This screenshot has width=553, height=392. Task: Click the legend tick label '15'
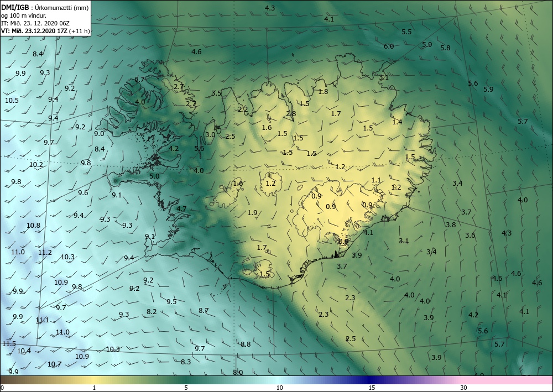click(x=372, y=388)
